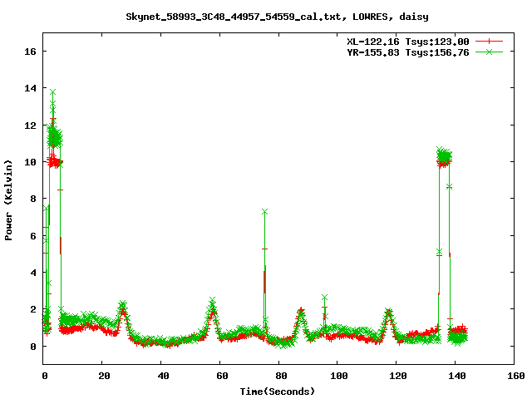Click x-axis tick label 60
The width and height of the screenshot is (532, 399).
[x=222, y=376]
